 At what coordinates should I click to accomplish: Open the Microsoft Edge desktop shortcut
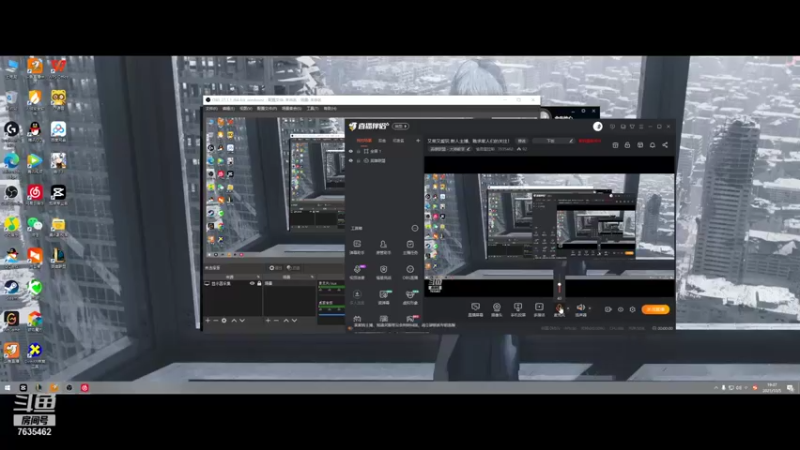click(x=11, y=162)
